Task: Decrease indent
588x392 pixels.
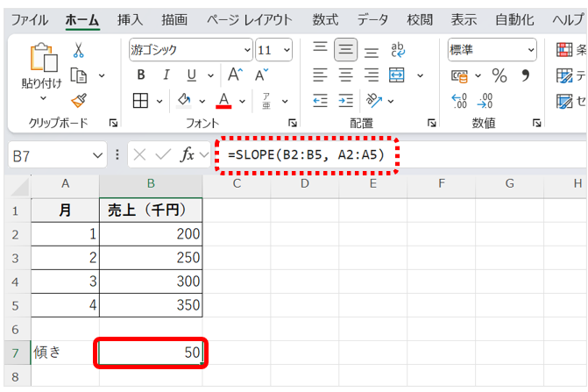Action: pyautogui.click(x=320, y=101)
